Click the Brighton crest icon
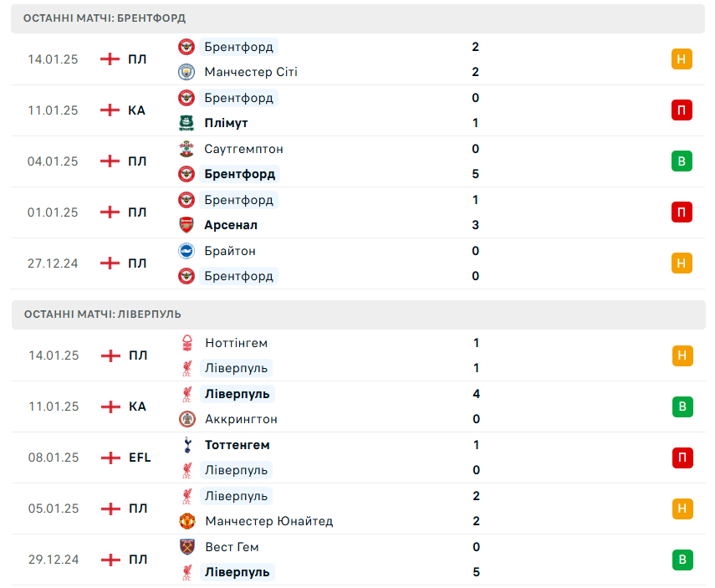 [186, 251]
